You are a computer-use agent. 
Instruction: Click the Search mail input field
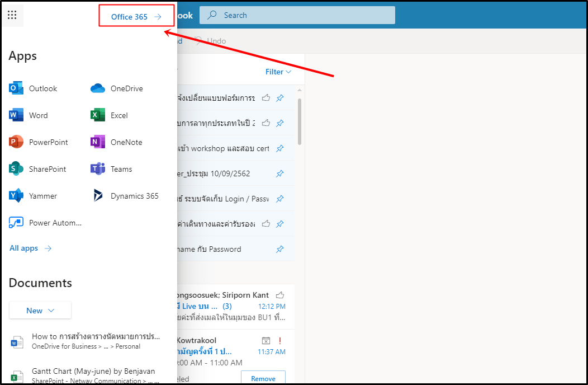coord(302,15)
